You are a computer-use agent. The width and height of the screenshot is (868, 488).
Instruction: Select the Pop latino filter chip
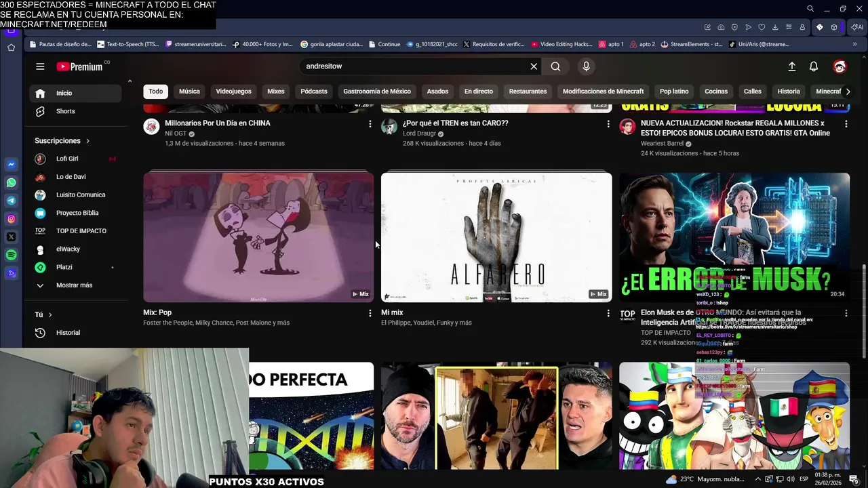[674, 91]
